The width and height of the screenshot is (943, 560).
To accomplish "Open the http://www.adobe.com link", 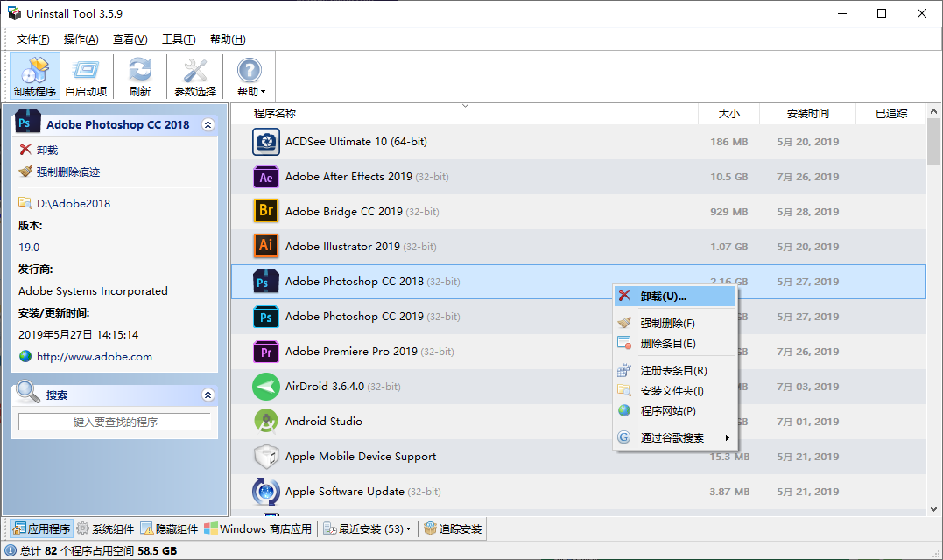I will click(x=95, y=356).
